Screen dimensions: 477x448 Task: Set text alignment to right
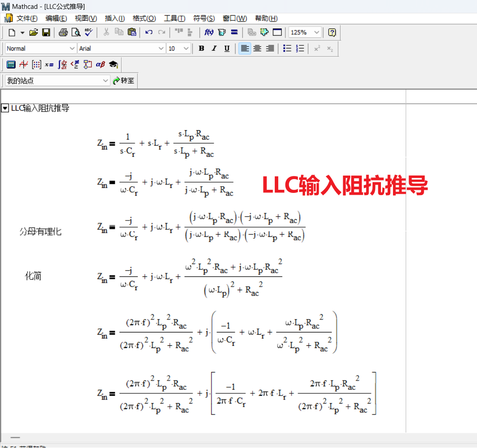(x=270, y=48)
